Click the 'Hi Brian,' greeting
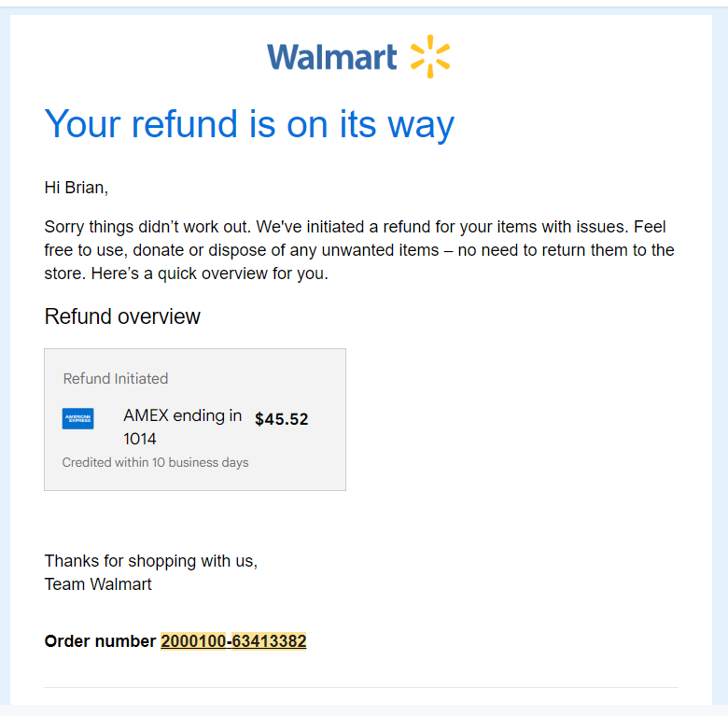 [x=77, y=188]
